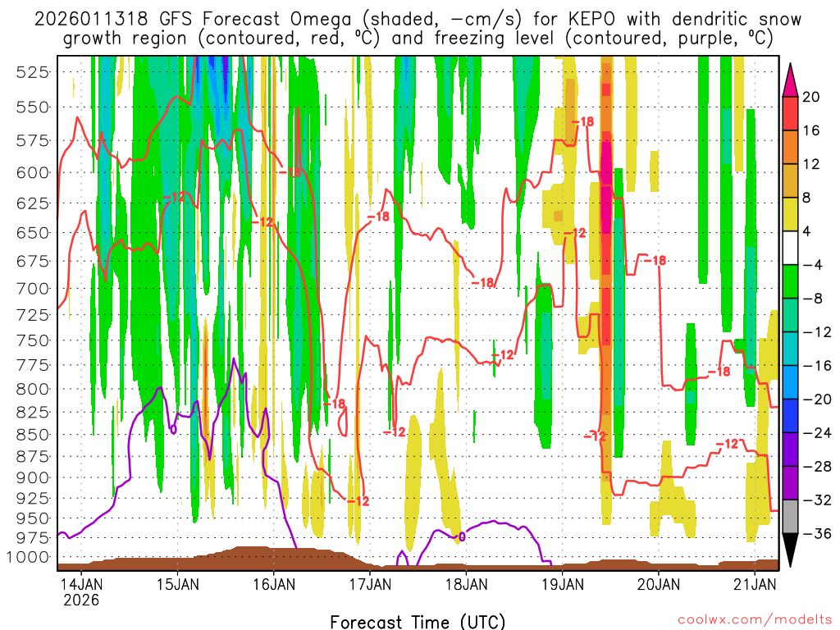
Task: Click the 700 pressure level label
Action: pyautogui.click(x=33, y=289)
